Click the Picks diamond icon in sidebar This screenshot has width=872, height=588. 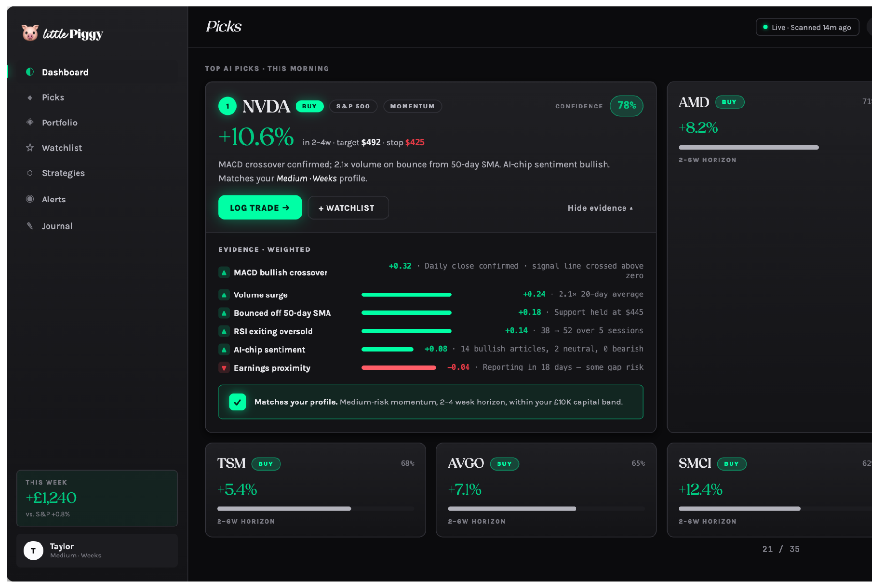30,97
